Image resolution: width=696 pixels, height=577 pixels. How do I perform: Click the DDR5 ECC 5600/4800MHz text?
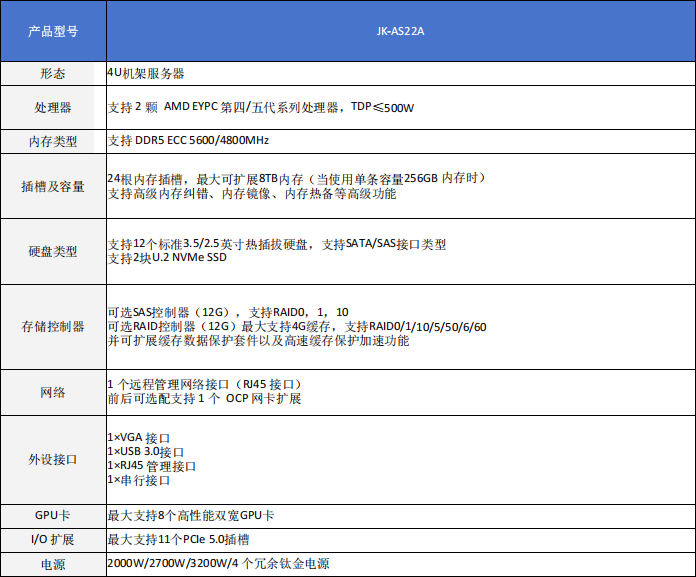[188, 141]
